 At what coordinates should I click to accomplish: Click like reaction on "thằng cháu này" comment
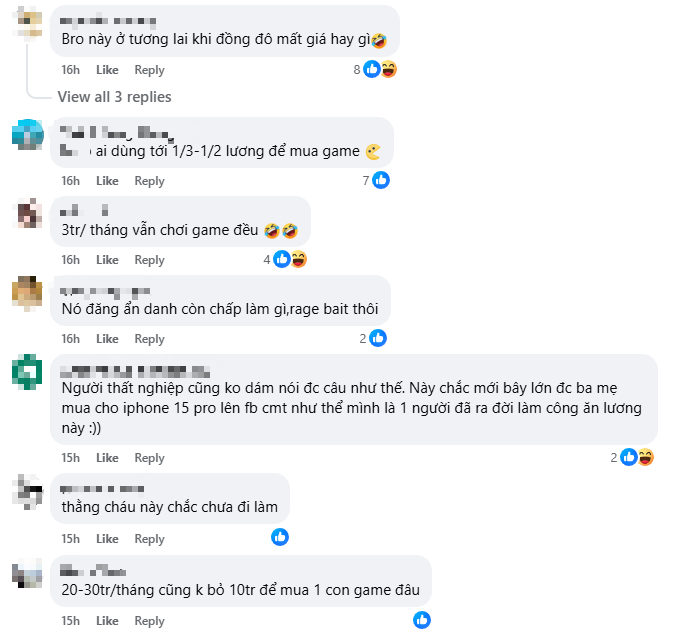click(280, 537)
